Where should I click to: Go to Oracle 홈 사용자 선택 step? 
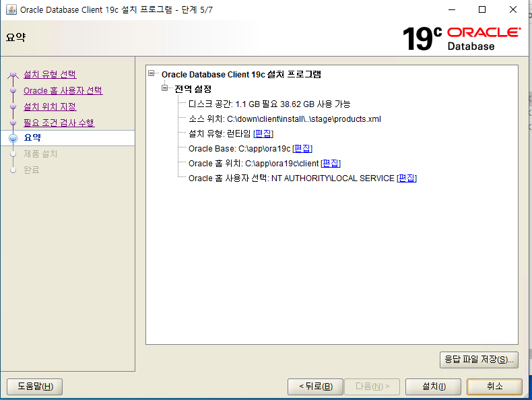[63, 91]
